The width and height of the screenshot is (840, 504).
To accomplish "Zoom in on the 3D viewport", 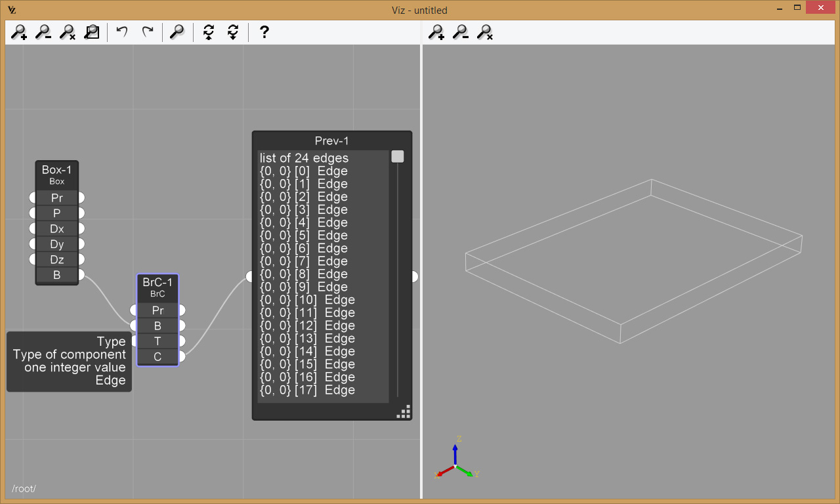I will click(x=436, y=32).
